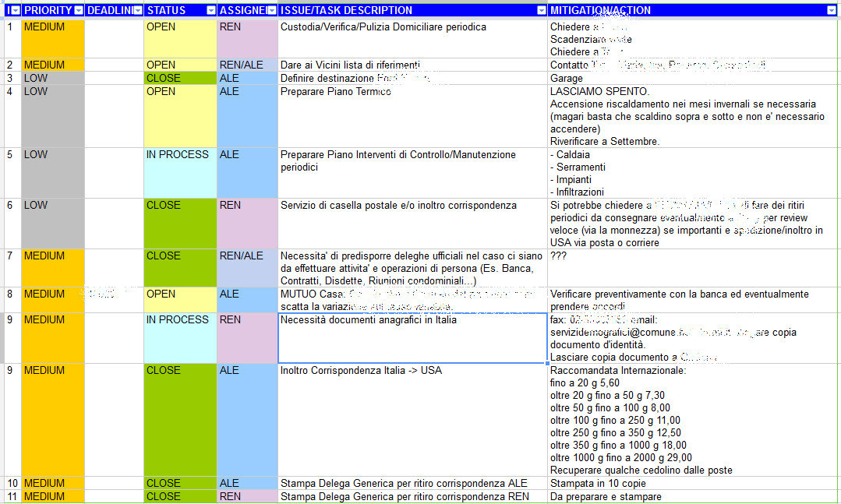841x504 pixels.
Task: Click 'Verificare preventivamente con la banca' cell
Action: (x=694, y=300)
